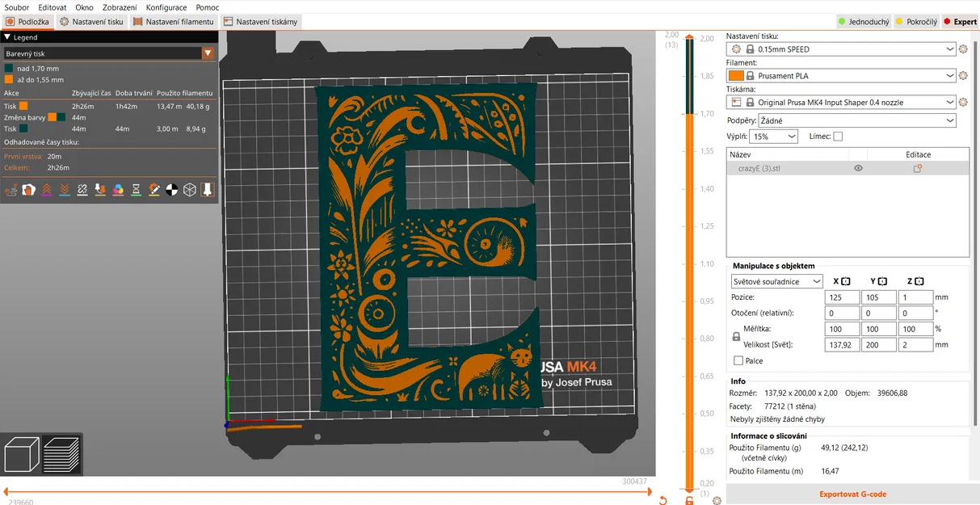The height and width of the screenshot is (505, 980).
Task: Open the Barevný tisk view type dropdown
Action: pos(108,53)
